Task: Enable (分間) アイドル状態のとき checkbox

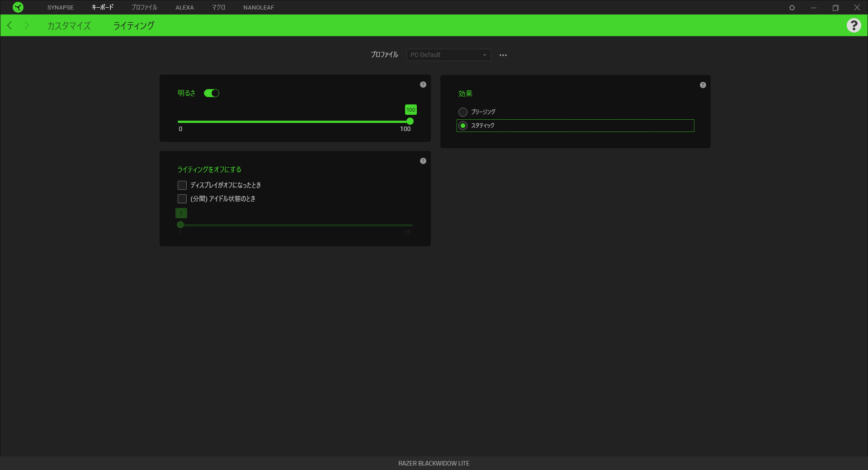Action: pos(182,199)
